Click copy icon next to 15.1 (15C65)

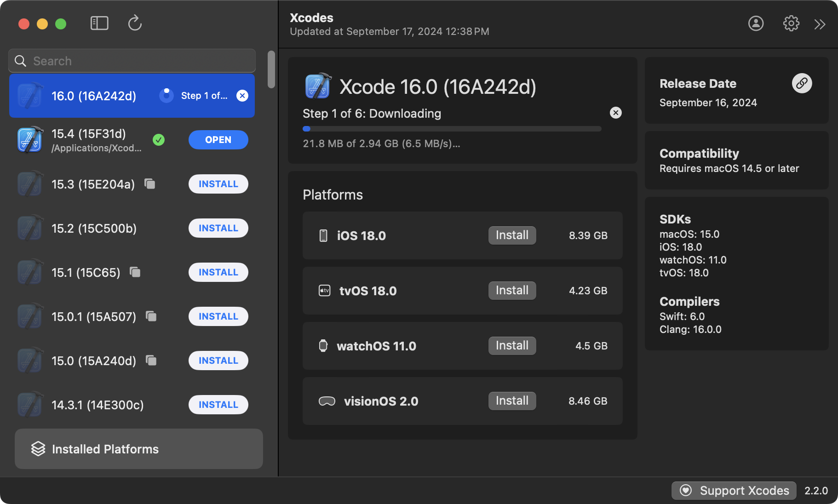pyautogui.click(x=135, y=272)
